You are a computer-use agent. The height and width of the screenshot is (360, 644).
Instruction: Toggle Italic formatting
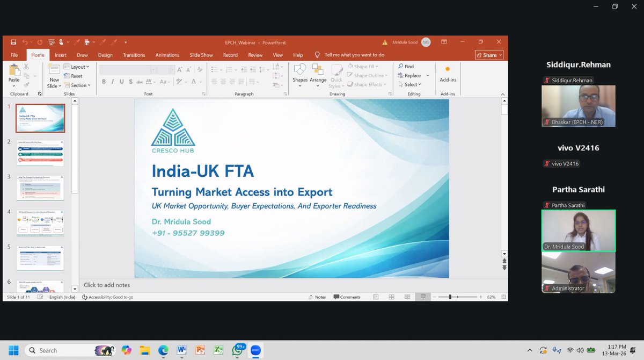point(112,82)
